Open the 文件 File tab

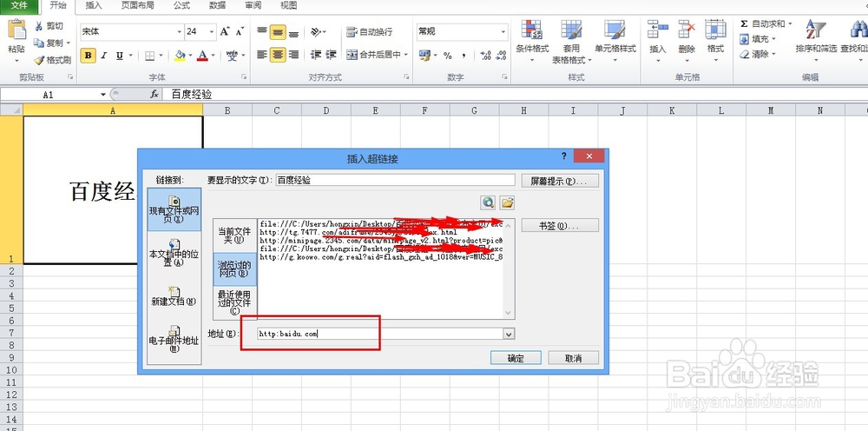tap(19, 6)
